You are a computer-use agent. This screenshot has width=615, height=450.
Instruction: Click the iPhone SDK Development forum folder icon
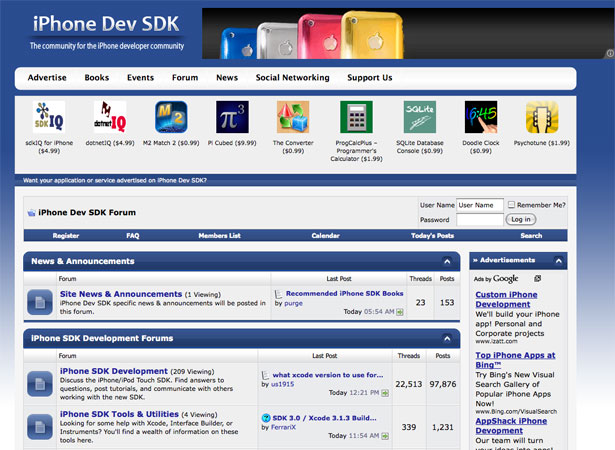pyautogui.click(x=40, y=384)
